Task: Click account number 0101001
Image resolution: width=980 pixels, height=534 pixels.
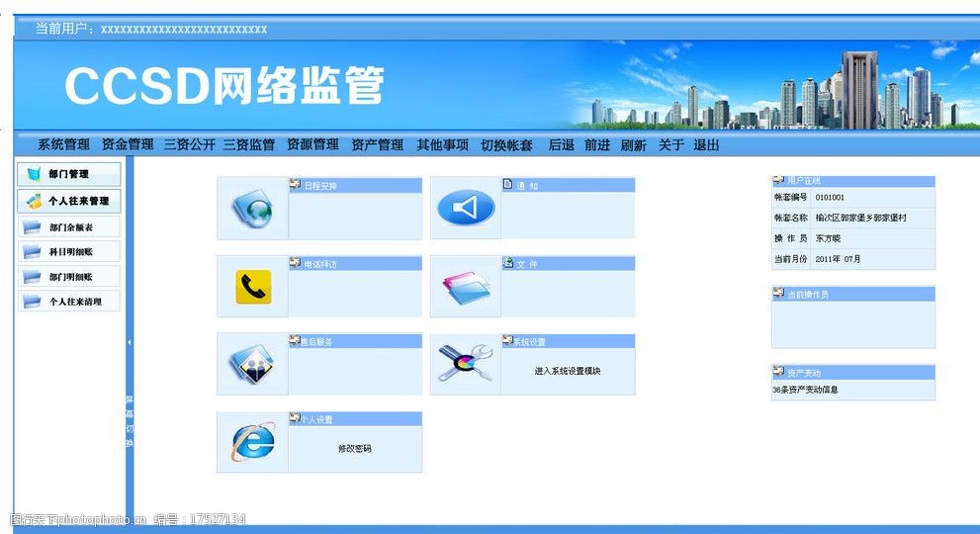Action: click(x=830, y=197)
